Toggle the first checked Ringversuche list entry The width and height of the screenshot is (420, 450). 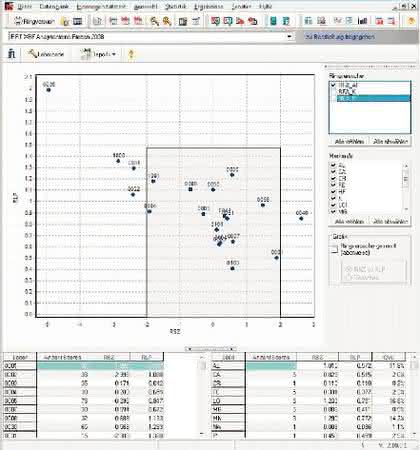[333, 85]
